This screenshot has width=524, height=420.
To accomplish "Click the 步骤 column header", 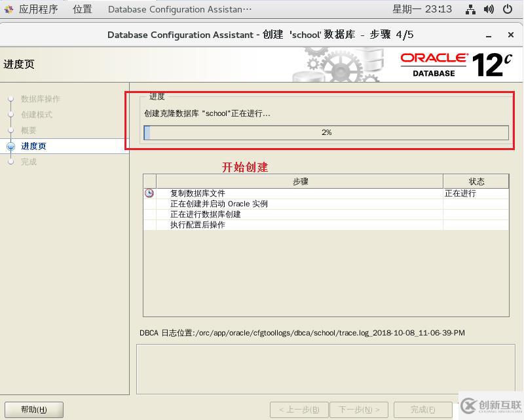I will [x=300, y=181].
